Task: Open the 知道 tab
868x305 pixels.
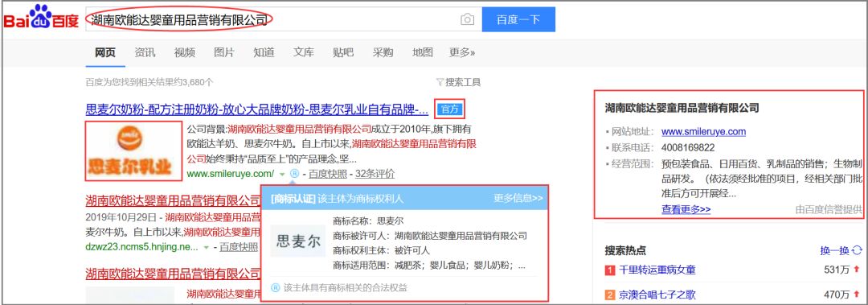Action: [264, 52]
